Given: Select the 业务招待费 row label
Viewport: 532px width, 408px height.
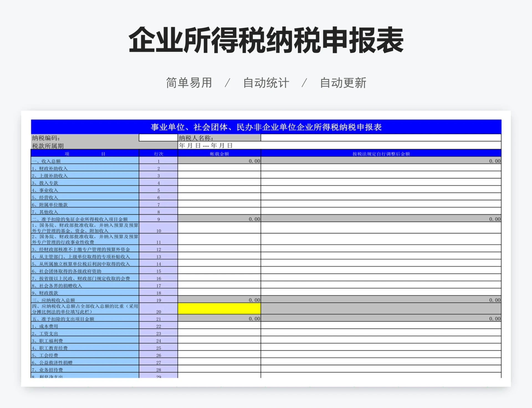Looking at the screenshot, I should [83, 369].
